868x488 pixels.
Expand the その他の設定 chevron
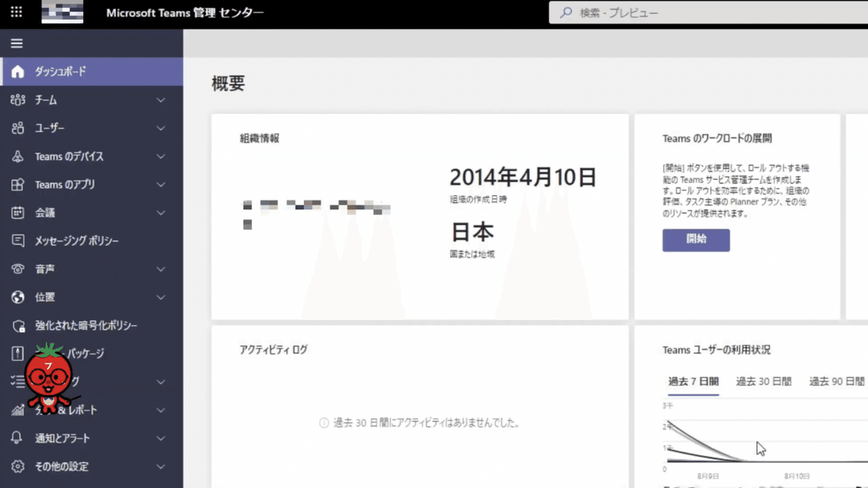(161, 466)
